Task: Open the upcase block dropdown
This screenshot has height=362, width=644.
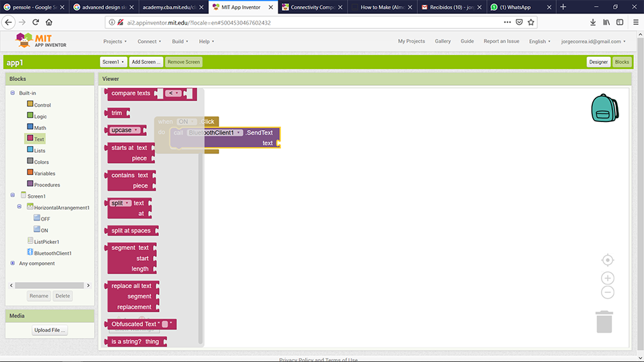Action: click(125, 130)
